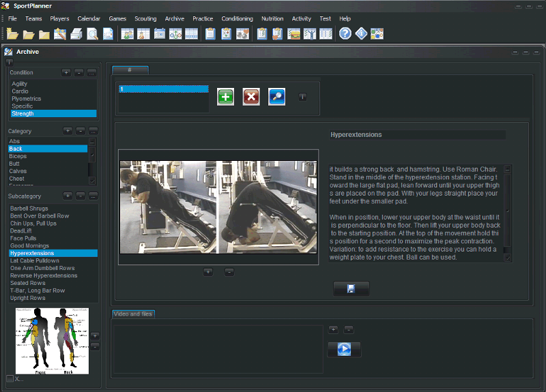Viewport: 546px width, 392px height.
Task: Click the checklist clipboard with hand icon
Action: click(278, 33)
